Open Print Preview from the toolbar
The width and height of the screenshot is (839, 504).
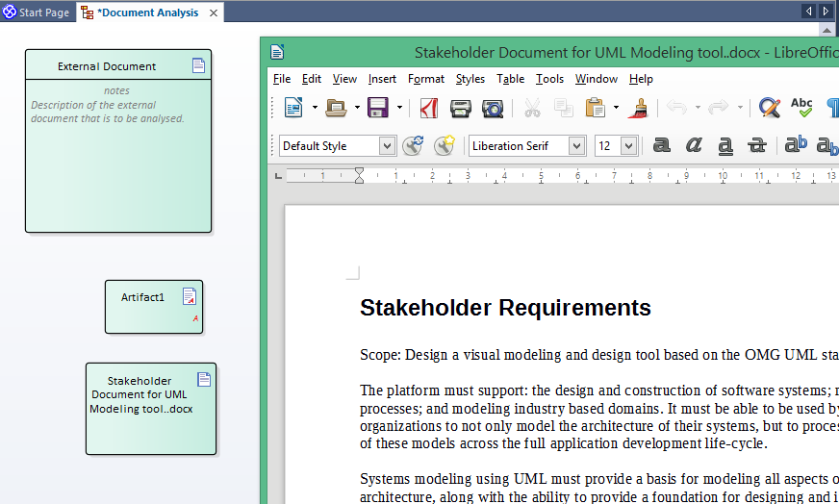click(x=492, y=108)
